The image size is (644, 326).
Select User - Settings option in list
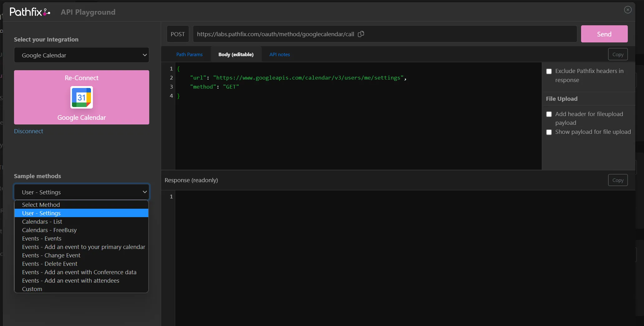click(x=81, y=213)
